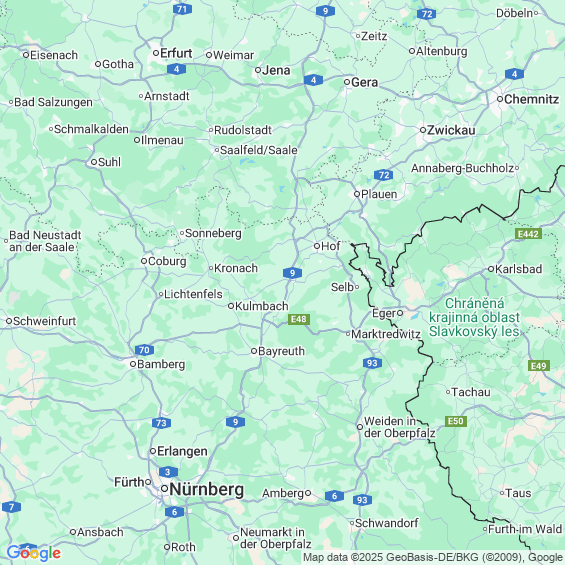Click the A70 highway shield near Bamberg
Viewport: 565px width, 565px height.
tap(144, 350)
